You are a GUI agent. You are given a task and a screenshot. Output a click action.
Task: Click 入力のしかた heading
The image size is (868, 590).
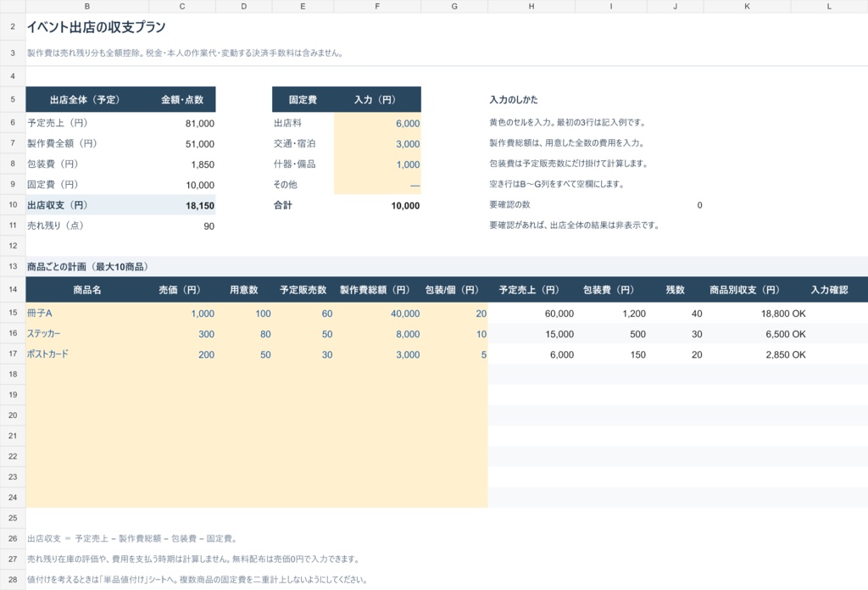(x=513, y=100)
